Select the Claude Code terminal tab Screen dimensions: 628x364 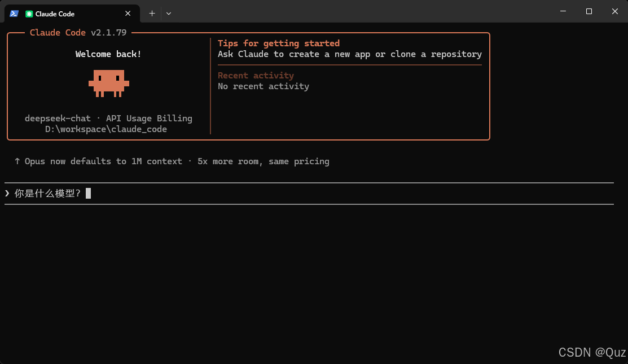pyautogui.click(x=72, y=14)
